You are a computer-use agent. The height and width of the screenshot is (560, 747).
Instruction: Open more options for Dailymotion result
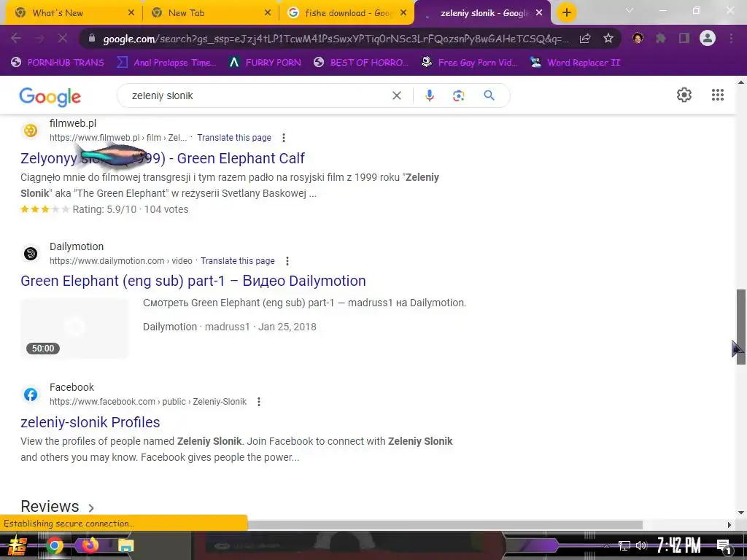[x=287, y=261]
